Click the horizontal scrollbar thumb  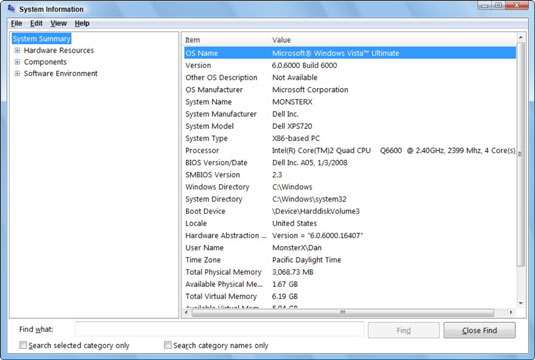[343, 312]
